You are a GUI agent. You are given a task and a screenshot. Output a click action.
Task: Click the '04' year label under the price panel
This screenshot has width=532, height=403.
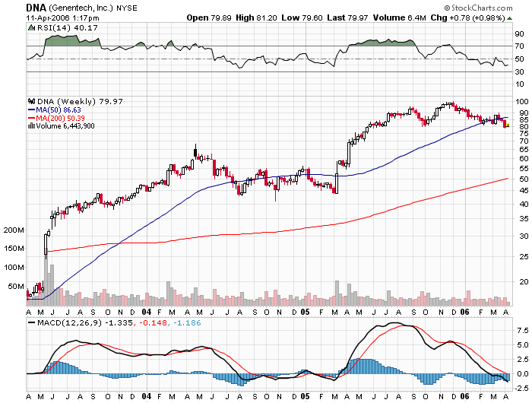[x=146, y=312]
